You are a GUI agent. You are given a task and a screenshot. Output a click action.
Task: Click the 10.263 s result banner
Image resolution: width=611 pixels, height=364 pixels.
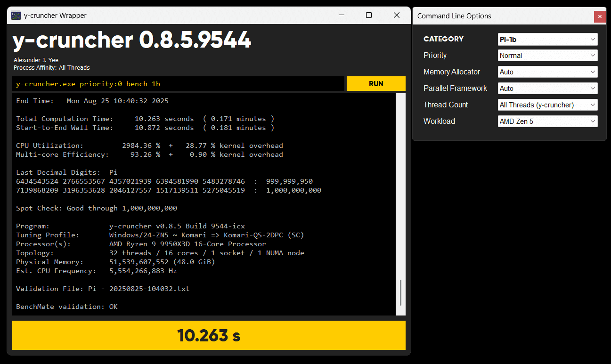click(209, 335)
